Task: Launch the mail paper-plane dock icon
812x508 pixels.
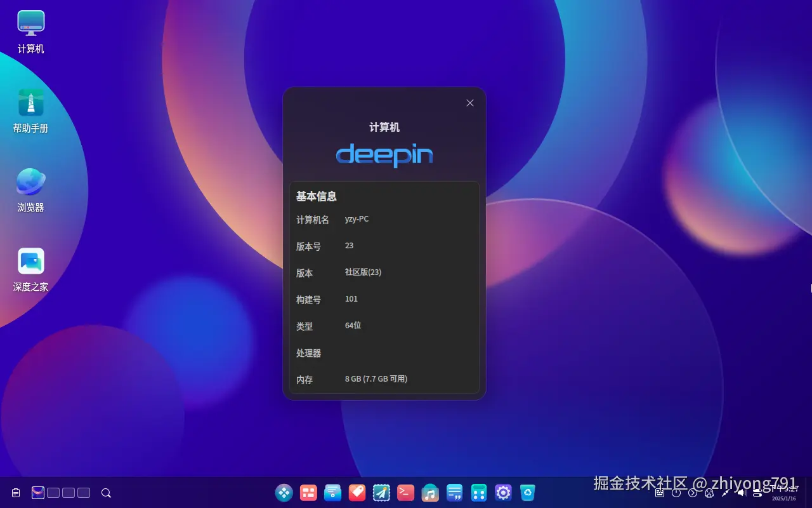Action: [x=381, y=492]
